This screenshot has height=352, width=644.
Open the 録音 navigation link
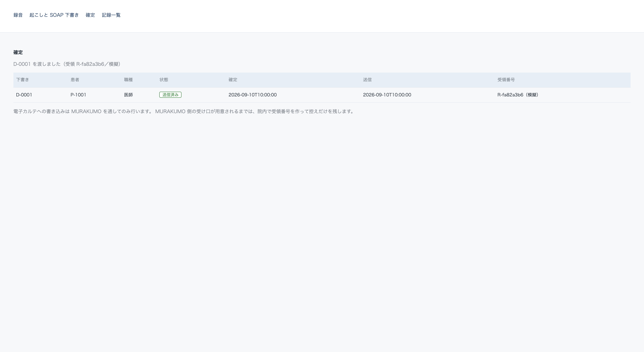click(18, 15)
